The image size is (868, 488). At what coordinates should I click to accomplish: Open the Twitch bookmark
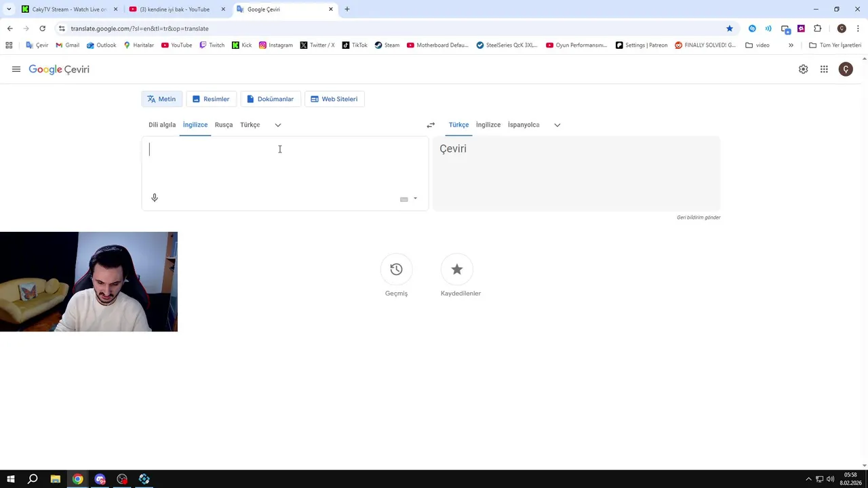(x=212, y=45)
